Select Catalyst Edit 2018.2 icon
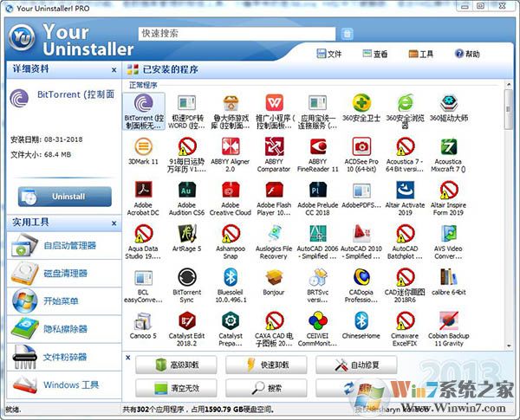This screenshot has height=420, width=520. point(187,320)
